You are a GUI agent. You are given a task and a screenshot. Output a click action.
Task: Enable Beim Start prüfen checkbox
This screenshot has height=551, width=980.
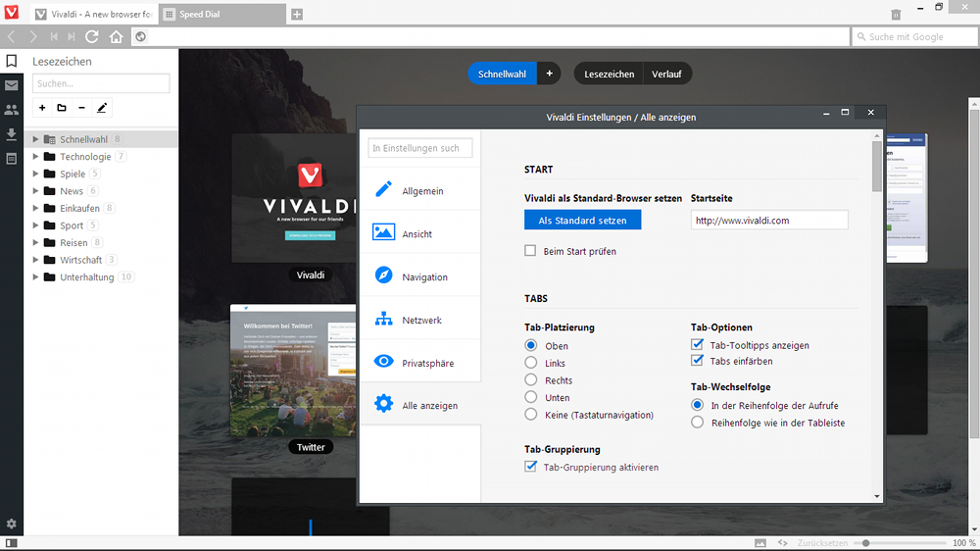point(530,251)
